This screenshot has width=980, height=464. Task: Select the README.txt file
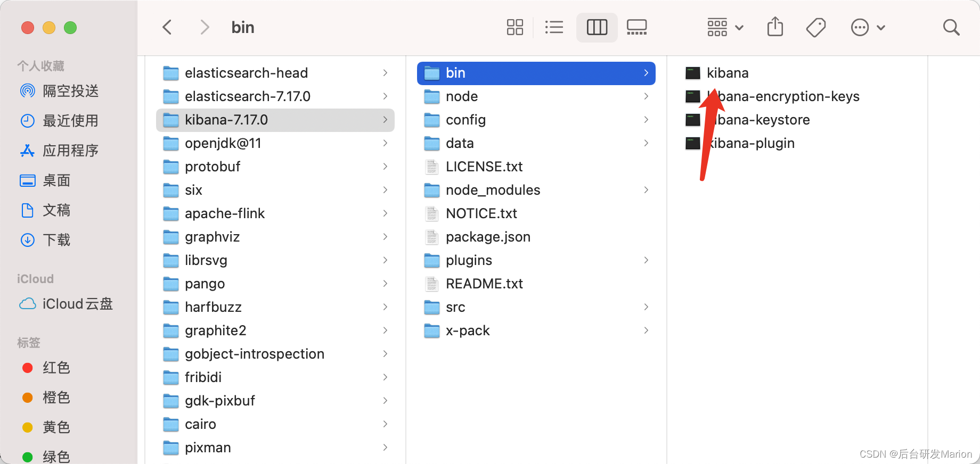click(x=536, y=284)
